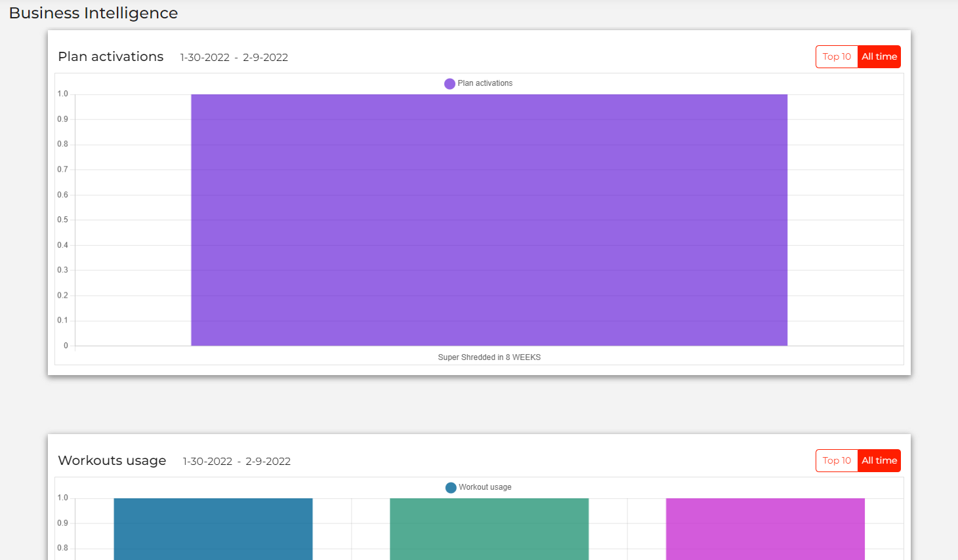Image resolution: width=958 pixels, height=560 pixels.
Task: Click the Workouts usage end date 2-9-2022
Action: coord(268,462)
